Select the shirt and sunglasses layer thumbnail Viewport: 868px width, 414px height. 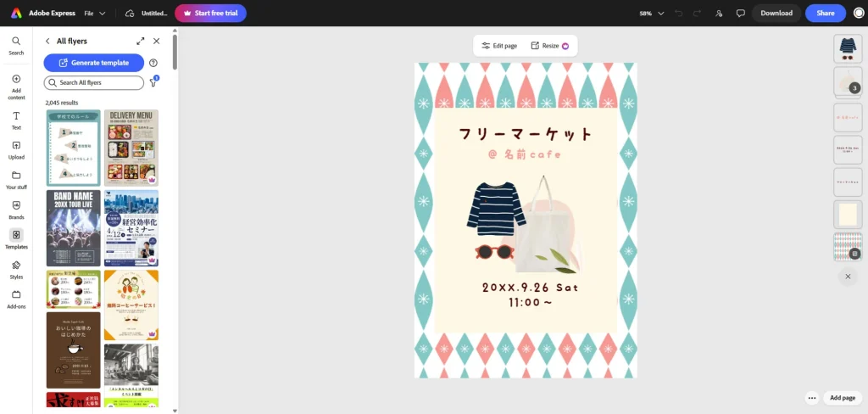(848, 48)
